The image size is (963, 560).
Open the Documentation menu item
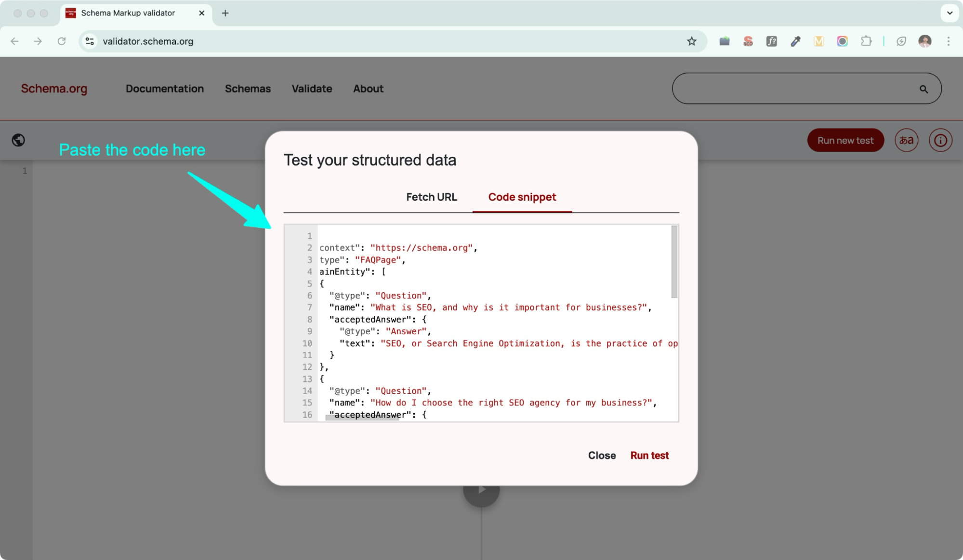click(165, 89)
